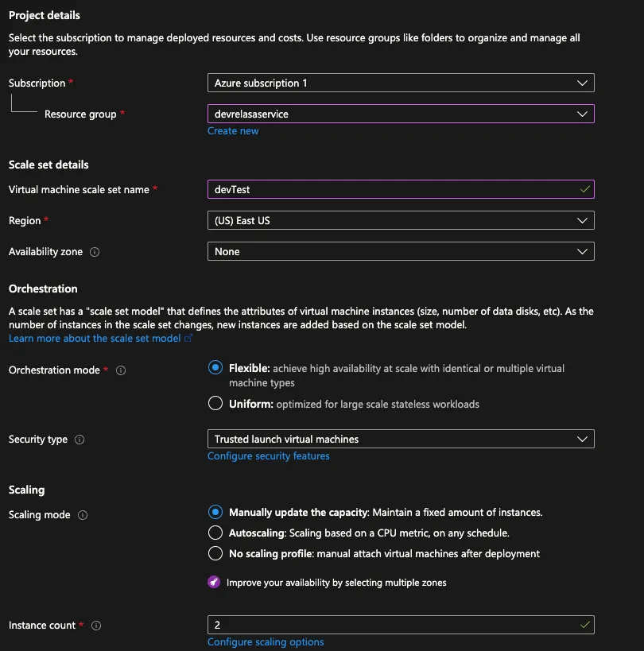
Task: Click the Security type info icon
Action: pos(80,440)
